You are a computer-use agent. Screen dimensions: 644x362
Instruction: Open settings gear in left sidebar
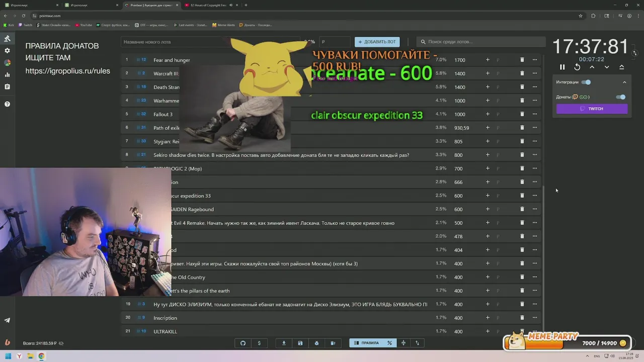point(7,51)
